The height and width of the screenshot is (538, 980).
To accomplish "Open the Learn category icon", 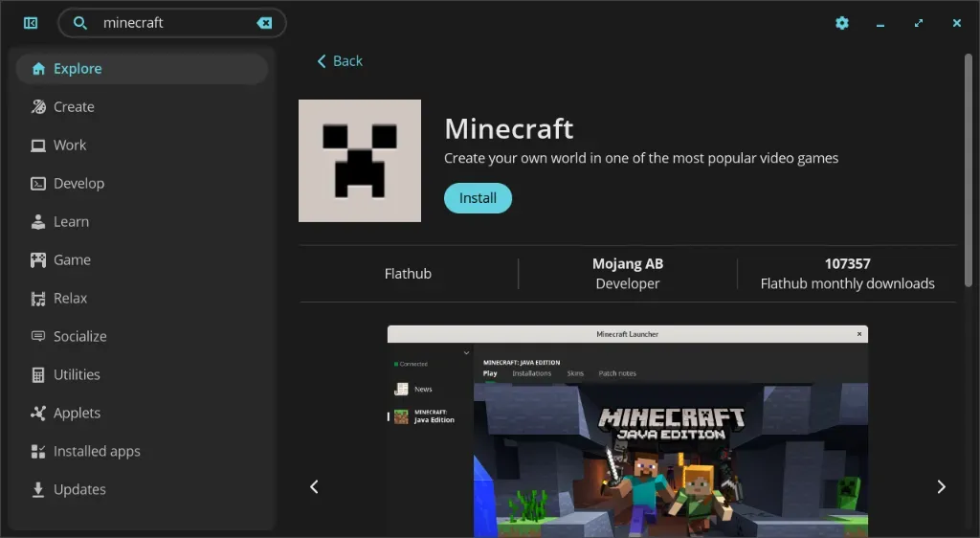I will tap(38, 222).
